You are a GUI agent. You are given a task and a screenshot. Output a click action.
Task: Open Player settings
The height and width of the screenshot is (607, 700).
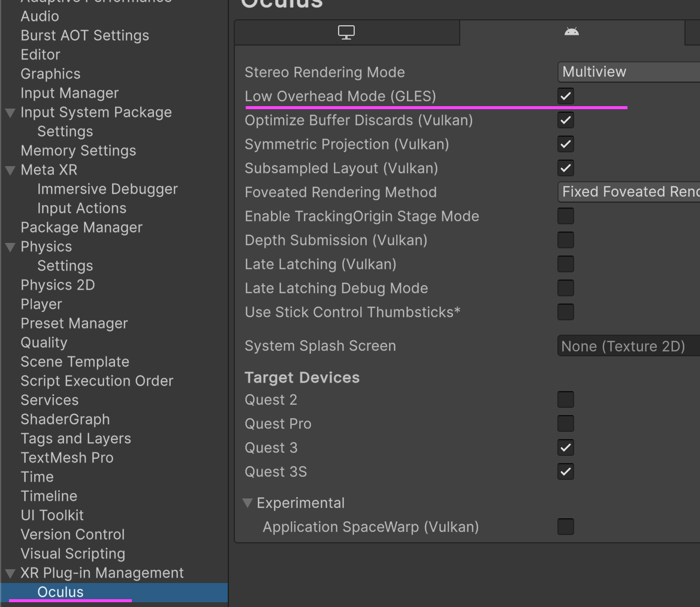coord(41,304)
